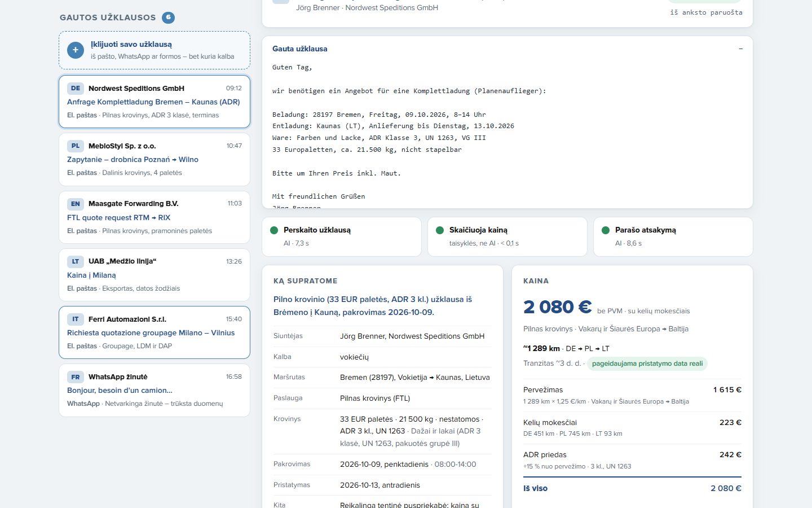
Task: Click the PL language badge on MebloStyl card
Action: (x=76, y=146)
